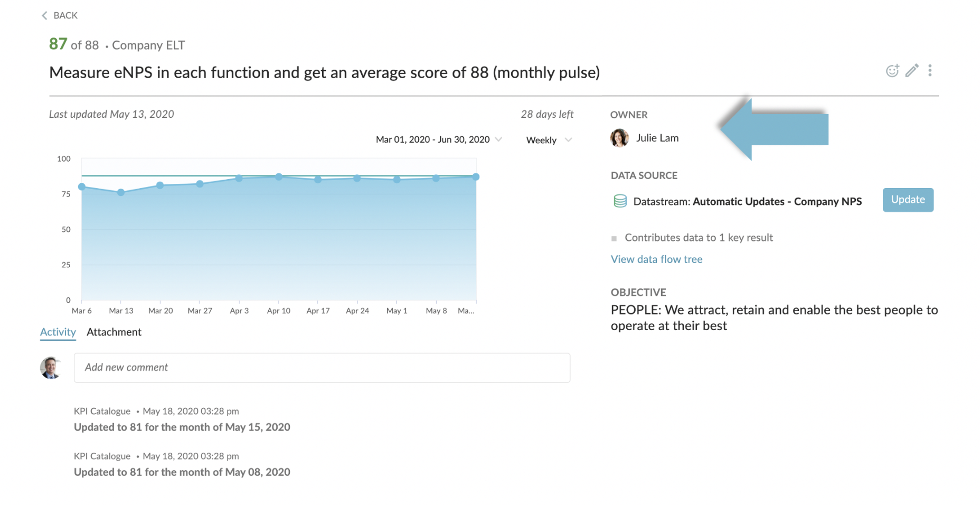The width and height of the screenshot is (980, 505).
Task: Open the PEOPLE objective text
Action: coord(774,318)
